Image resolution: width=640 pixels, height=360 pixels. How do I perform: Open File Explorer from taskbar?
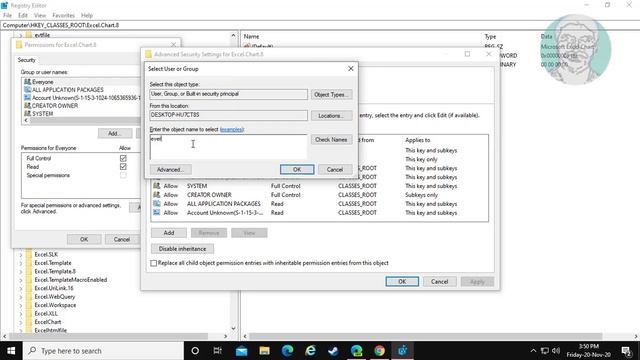(264, 351)
